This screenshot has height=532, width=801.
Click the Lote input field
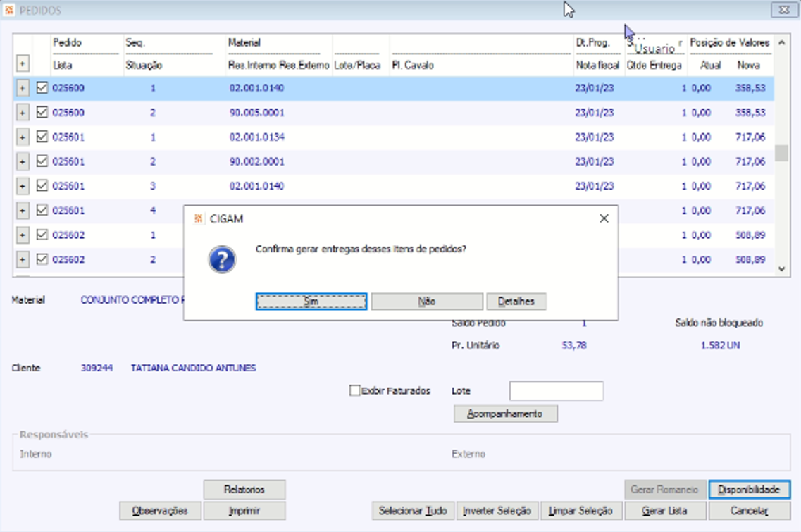(x=557, y=391)
